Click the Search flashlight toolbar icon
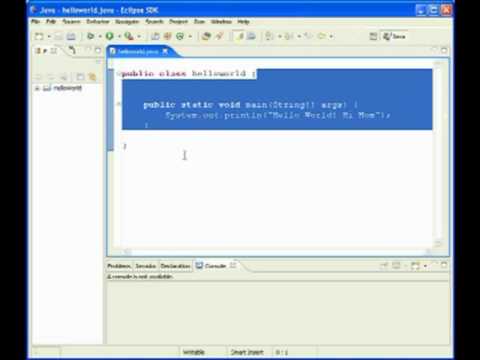Screen dimensions: 480x360 [x=219, y=36]
